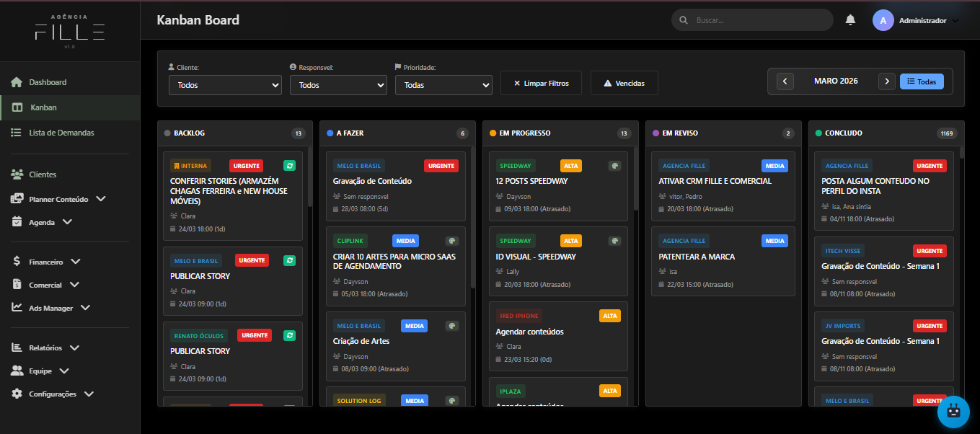Click the Limpar Filtros button
Image resolution: width=980 pixels, height=434 pixels.
[x=541, y=83]
